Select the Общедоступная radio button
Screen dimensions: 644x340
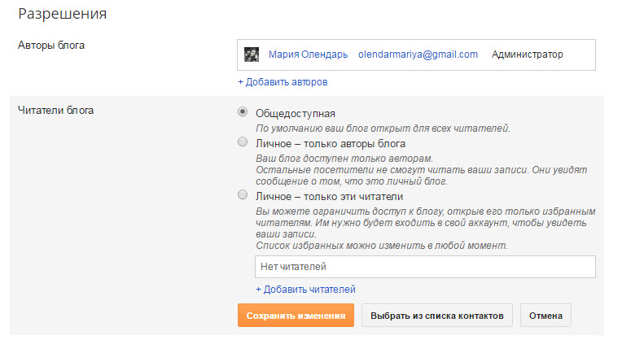point(242,112)
